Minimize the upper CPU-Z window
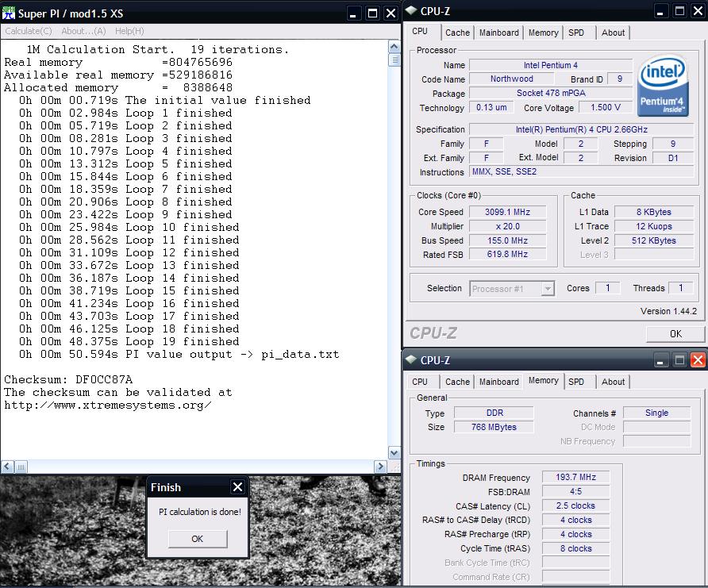The height and width of the screenshot is (588, 708). pyautogui.click(x=660, y=11)
